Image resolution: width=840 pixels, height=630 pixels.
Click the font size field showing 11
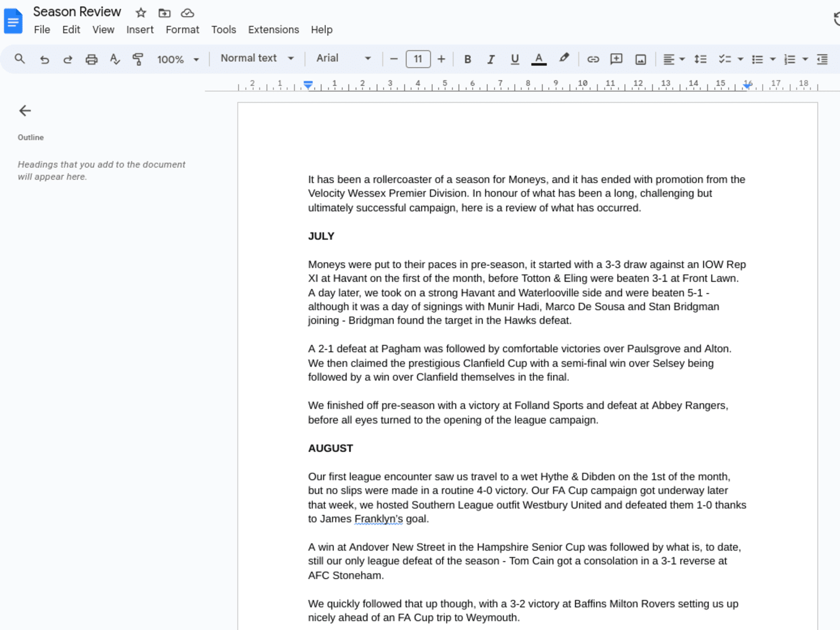[418, 59]
